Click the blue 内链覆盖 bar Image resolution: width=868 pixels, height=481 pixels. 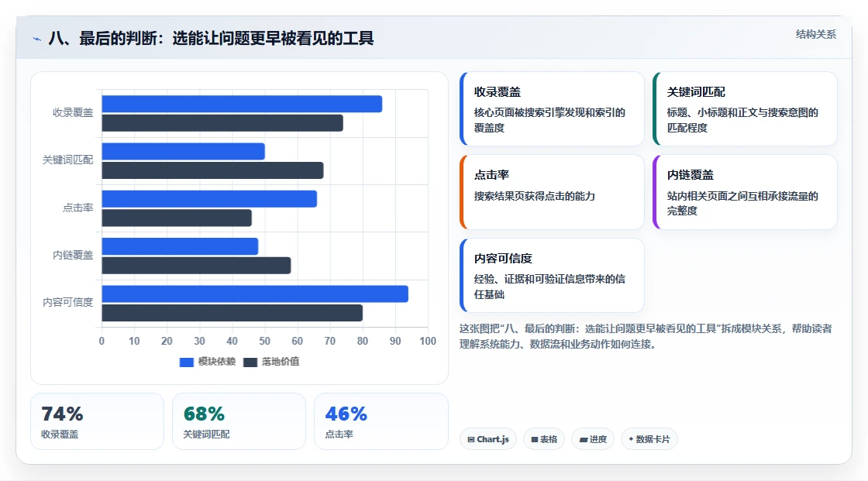(x=180, y=246)
